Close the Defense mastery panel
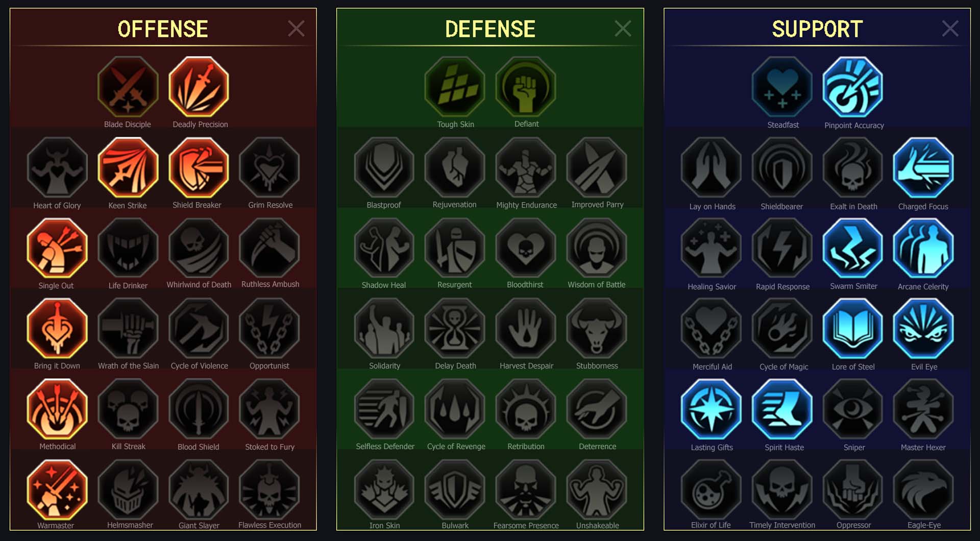980x541 pixels. 623,29
